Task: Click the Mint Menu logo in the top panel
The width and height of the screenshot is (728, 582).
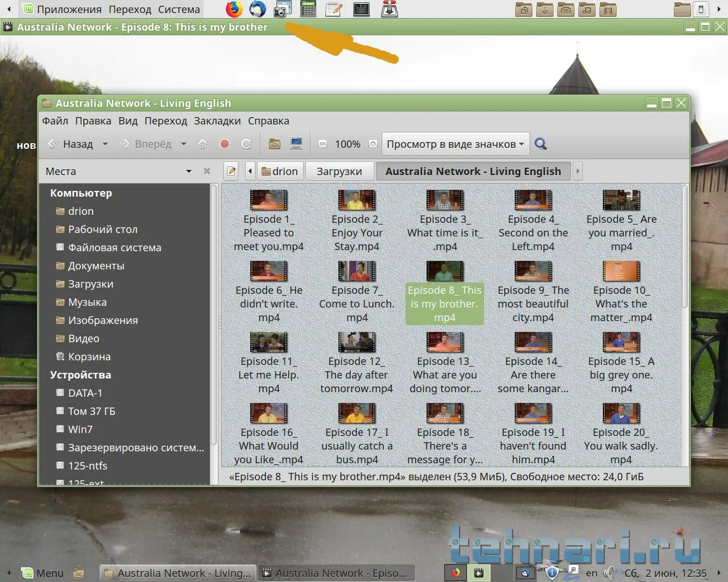Action: 27,9
